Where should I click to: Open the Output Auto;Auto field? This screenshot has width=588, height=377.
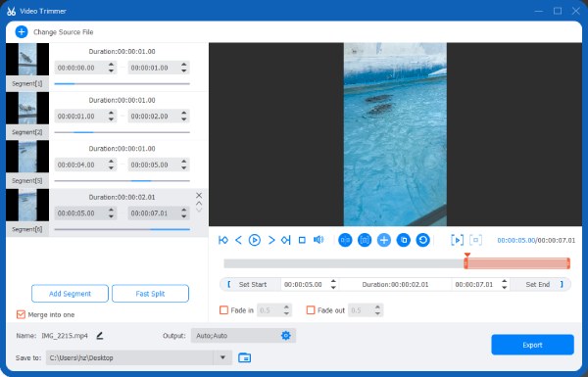click(243, 336)
